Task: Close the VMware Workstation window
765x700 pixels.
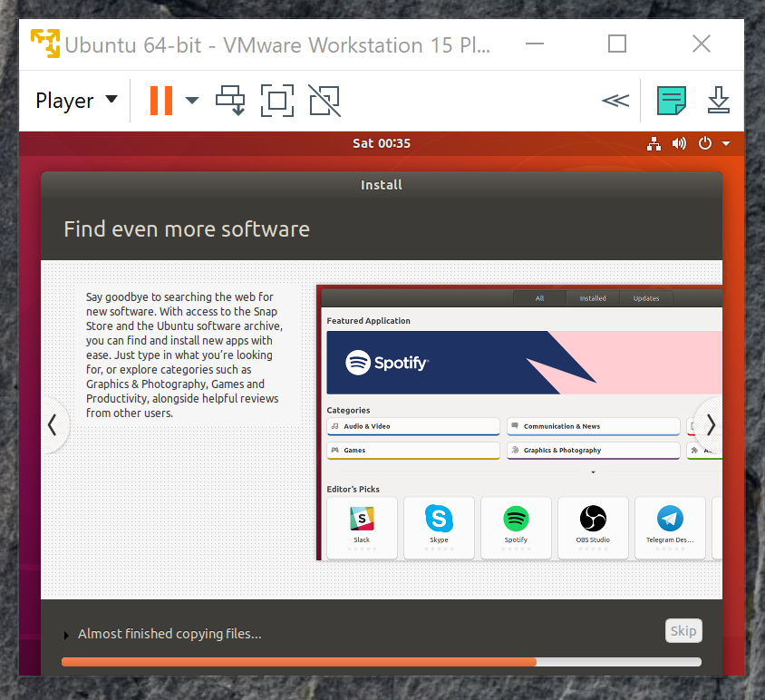Action: pyautogui.click(x=702, y=44)
